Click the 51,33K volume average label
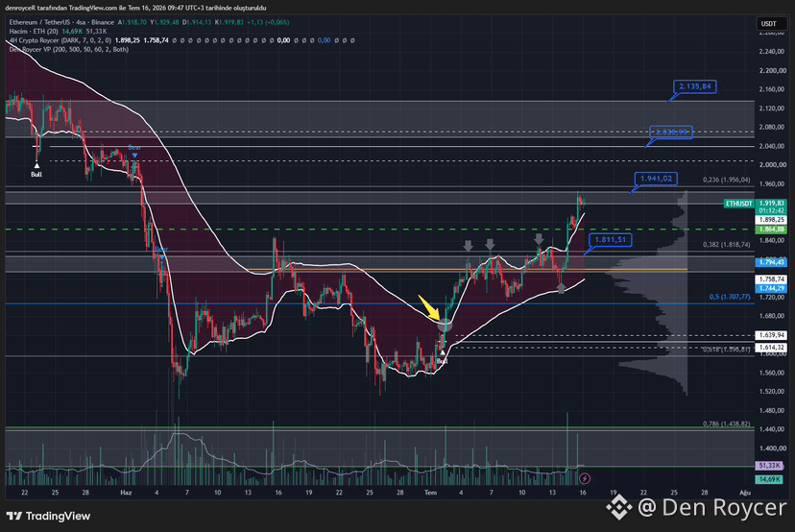 tap(770, 466)
